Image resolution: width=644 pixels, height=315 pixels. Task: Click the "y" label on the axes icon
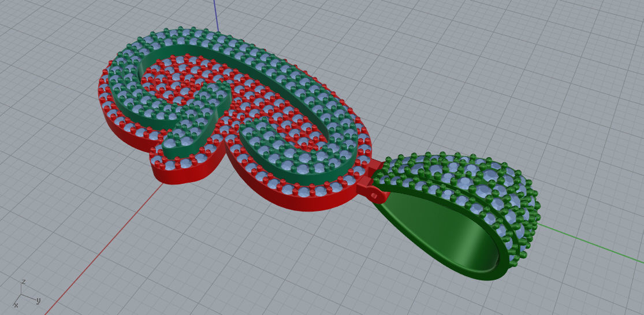[x=38, y=301]
